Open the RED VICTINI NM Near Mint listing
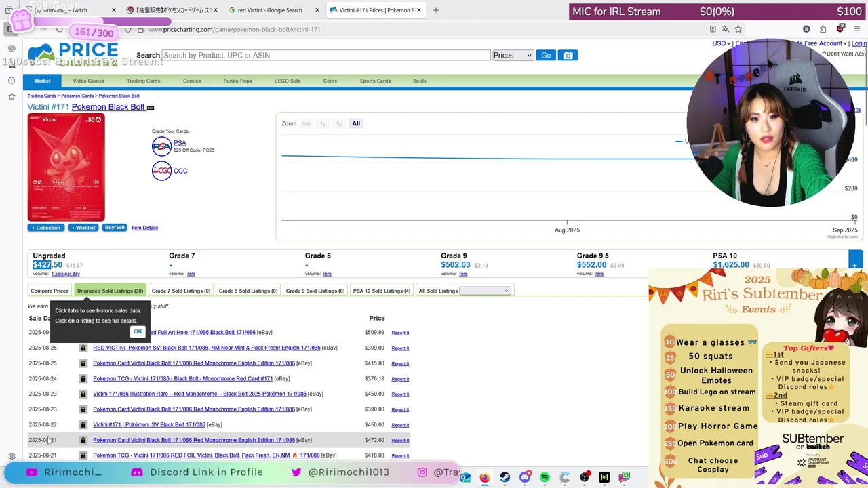 coord(207,348)
